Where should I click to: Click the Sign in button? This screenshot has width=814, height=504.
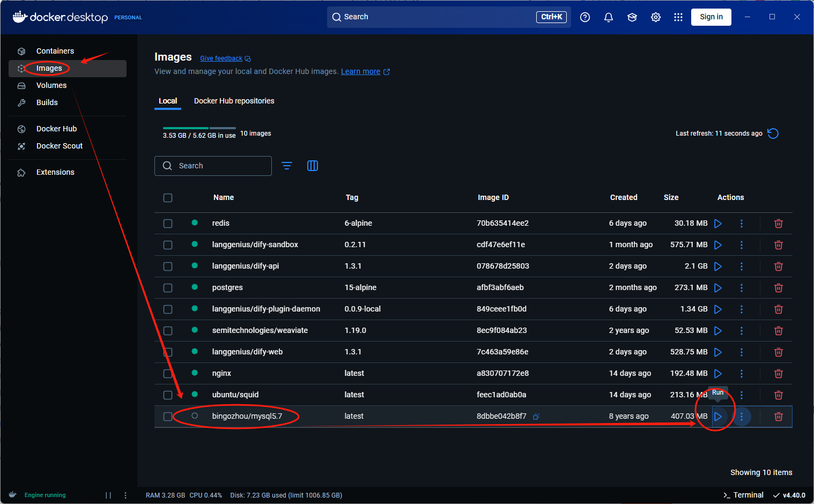[x=711, y=17]
